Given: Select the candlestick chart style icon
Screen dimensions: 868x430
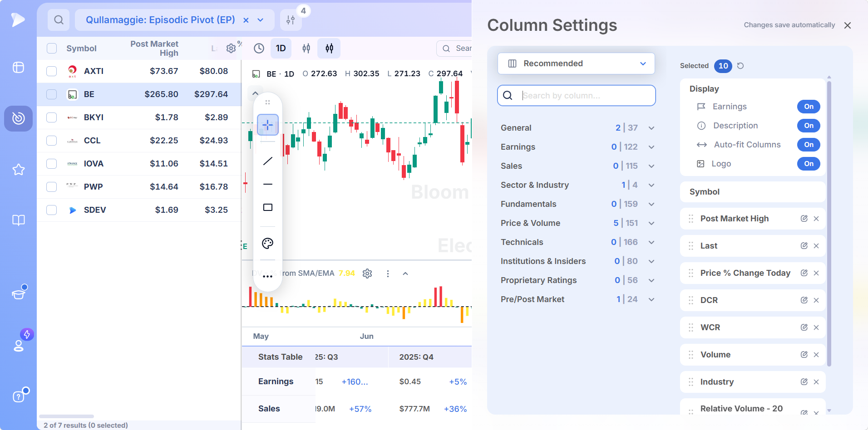Looking at the screenshot, I should [x=330, y=49].
